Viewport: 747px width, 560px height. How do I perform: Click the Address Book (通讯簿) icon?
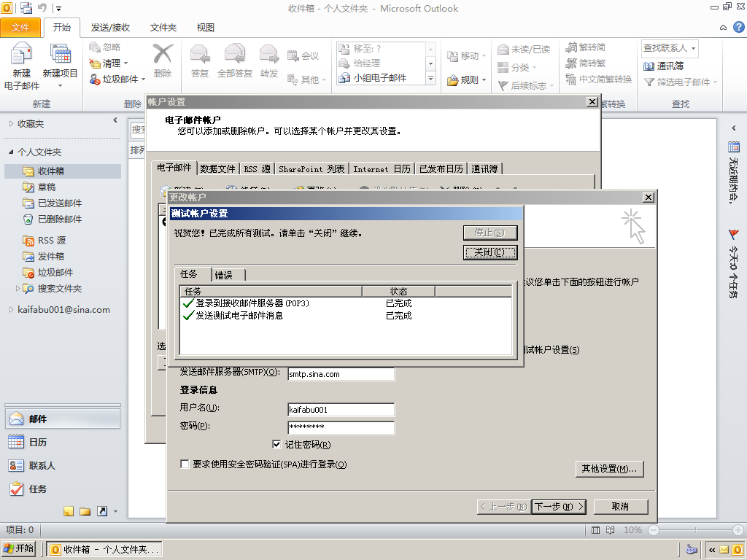click(x=649, y=66)
